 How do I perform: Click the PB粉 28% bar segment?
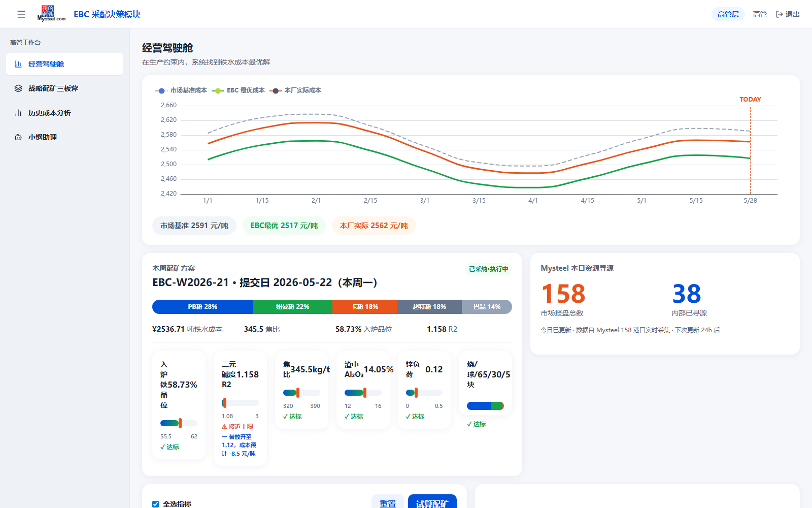202,307
